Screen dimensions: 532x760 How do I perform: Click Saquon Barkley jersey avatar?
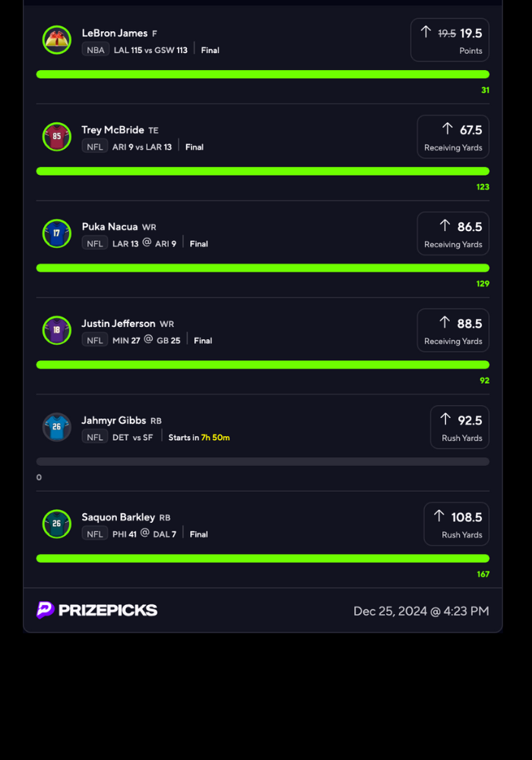57,524
